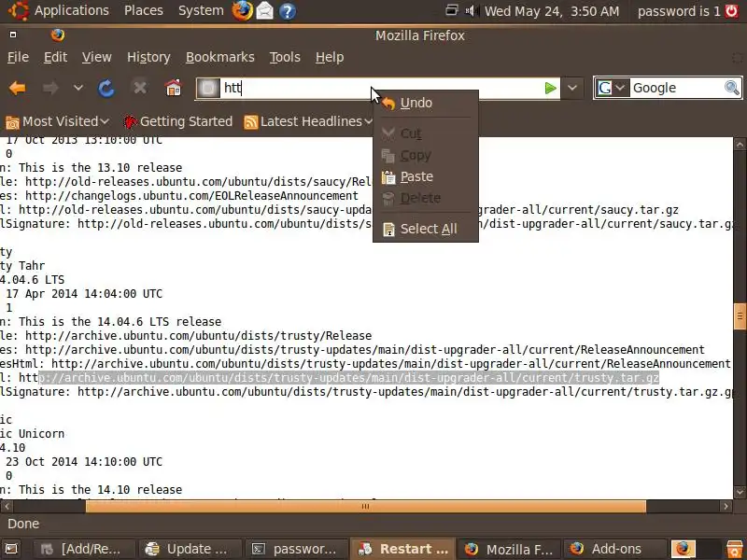Click the search magnifier icon
This screenshot has width=747, height=560.
(x=732, y=88)
